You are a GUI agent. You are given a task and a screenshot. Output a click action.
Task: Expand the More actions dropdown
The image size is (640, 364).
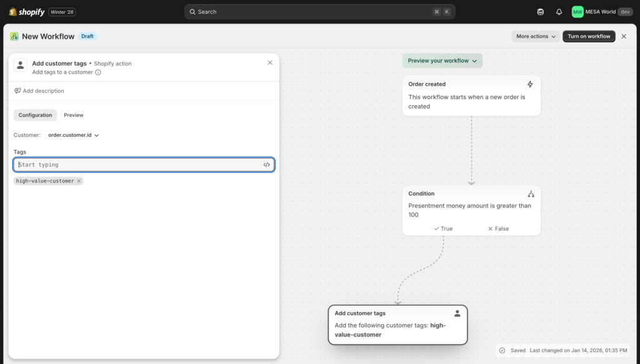(x=534, y=36)
